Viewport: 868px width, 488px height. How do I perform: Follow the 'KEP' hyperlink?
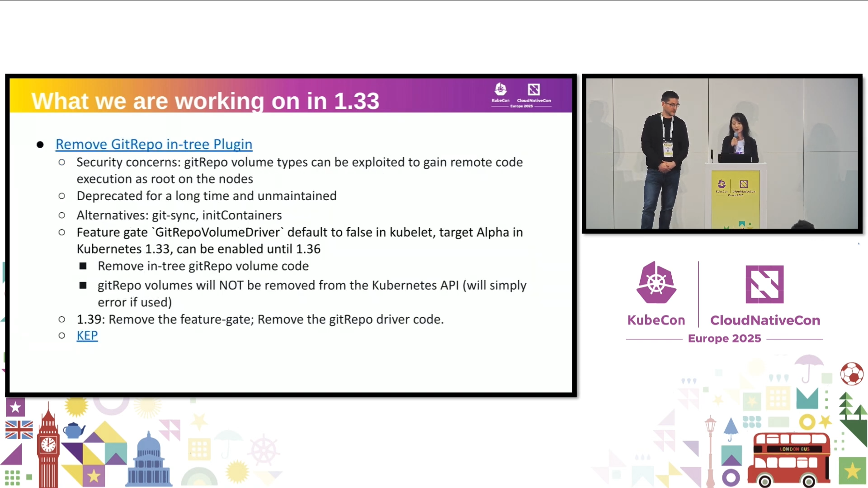pos(87,335)
